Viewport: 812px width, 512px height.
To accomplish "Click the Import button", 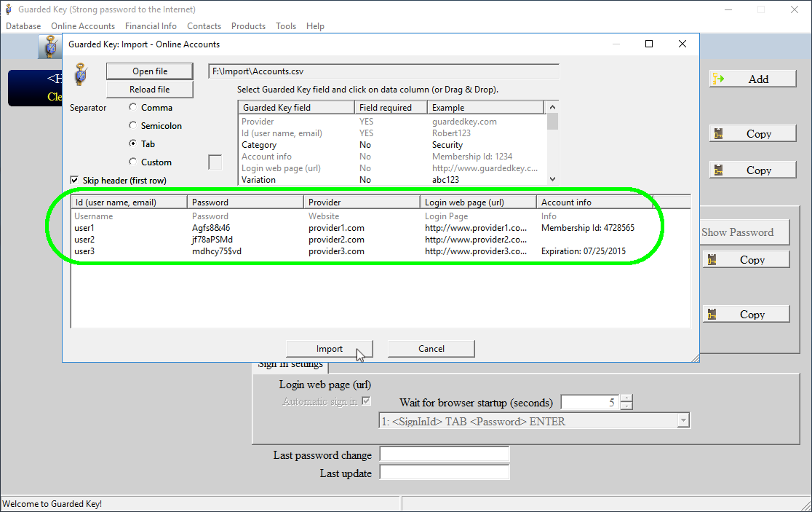I will tap(330, 349).
